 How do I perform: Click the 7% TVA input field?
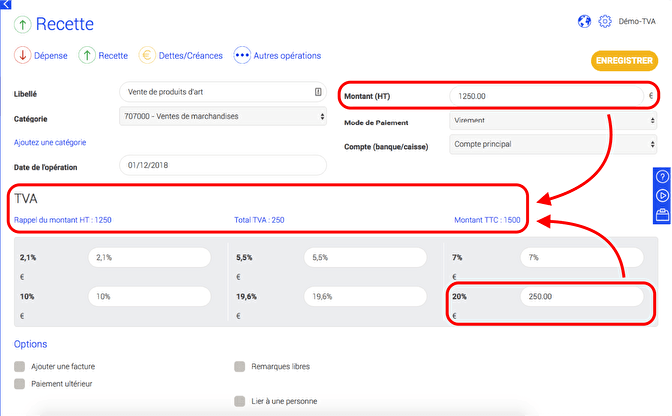click(x=582, y=257)
